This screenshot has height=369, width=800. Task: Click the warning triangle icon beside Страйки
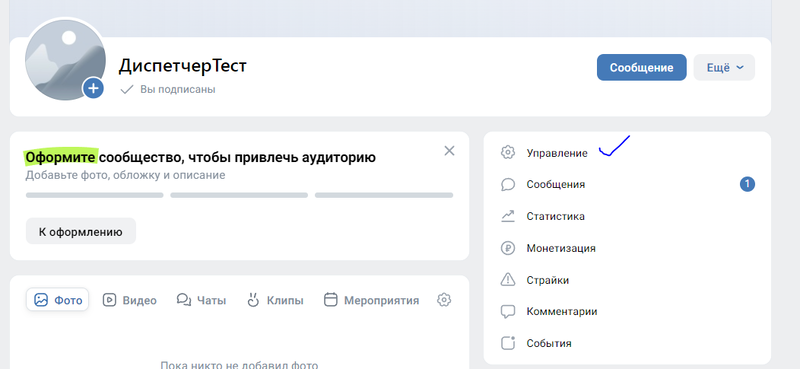(508, 280)
